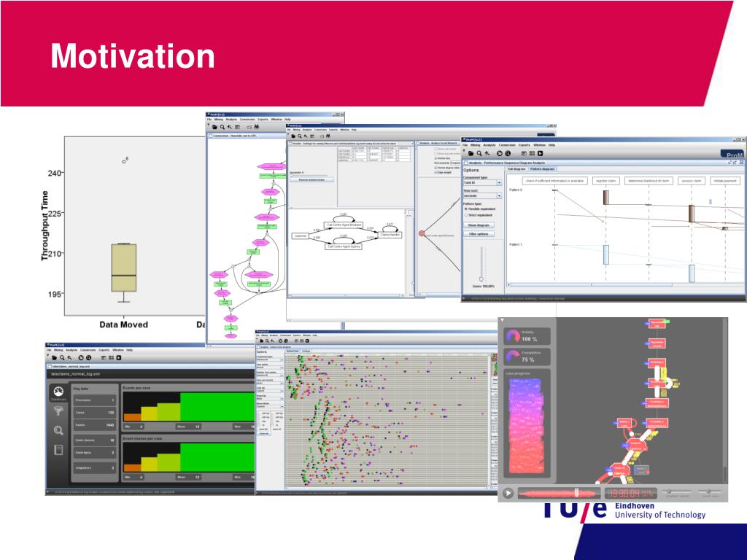Click the Events row in Key data
Image resolution: width=747 pixels, height=560 pixels.
95,425
